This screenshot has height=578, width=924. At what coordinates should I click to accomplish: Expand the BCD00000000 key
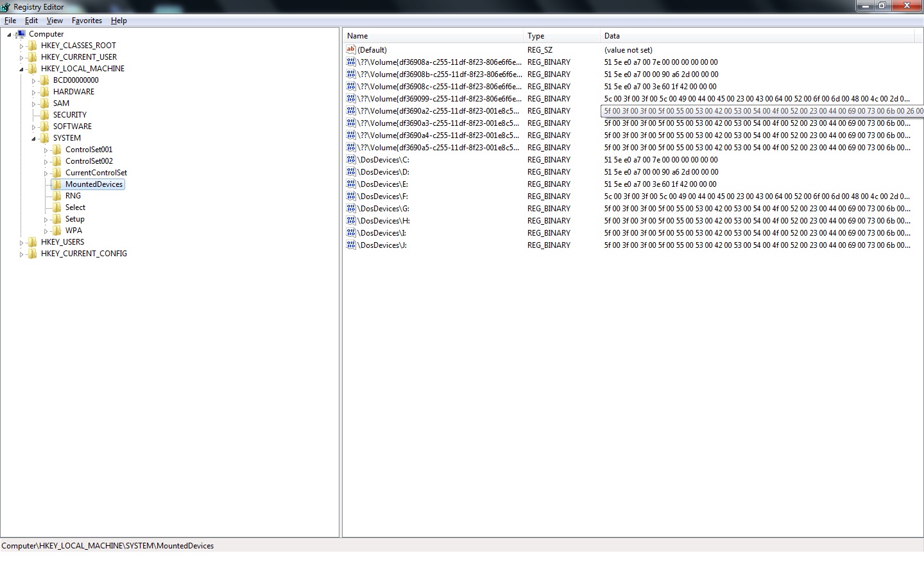(33, 81)
